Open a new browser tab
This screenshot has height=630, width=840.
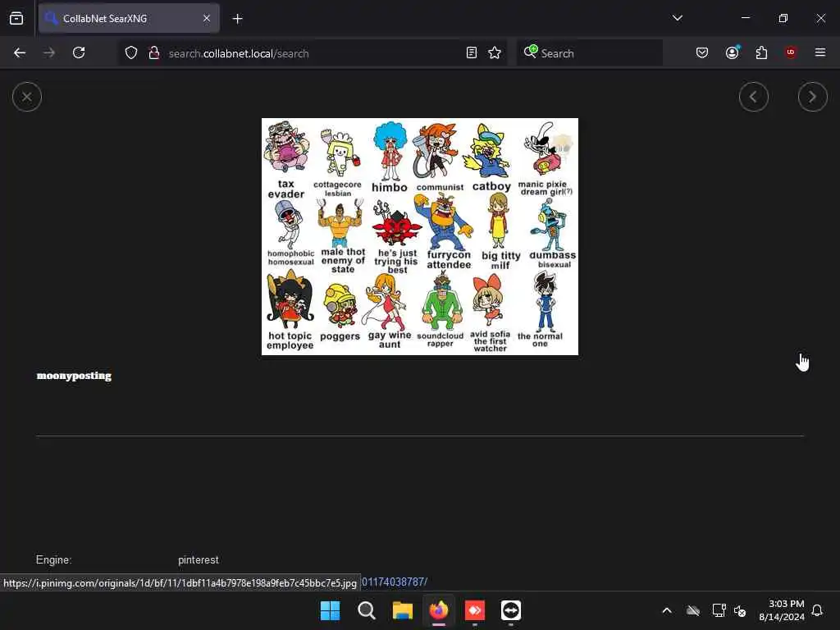[237, 19]
